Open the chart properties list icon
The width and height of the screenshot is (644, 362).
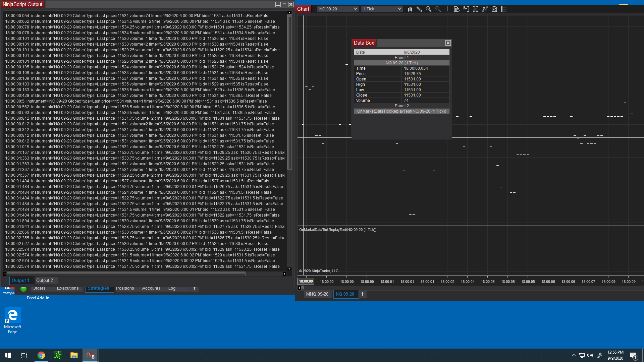(x=504, y=9)
